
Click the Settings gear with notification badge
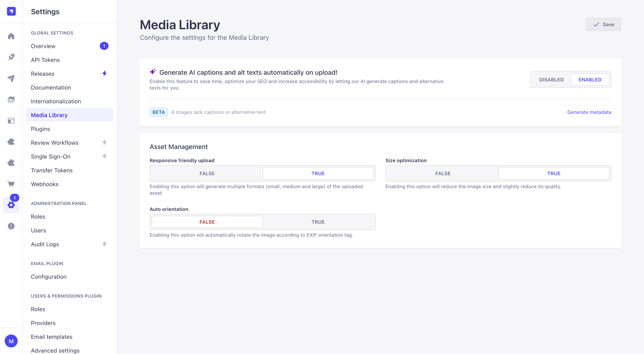[11, 205]
